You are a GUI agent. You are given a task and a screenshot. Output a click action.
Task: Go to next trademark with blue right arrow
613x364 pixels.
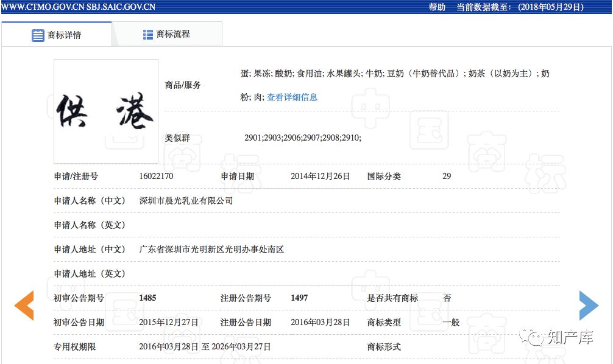[x=588, y=306]
